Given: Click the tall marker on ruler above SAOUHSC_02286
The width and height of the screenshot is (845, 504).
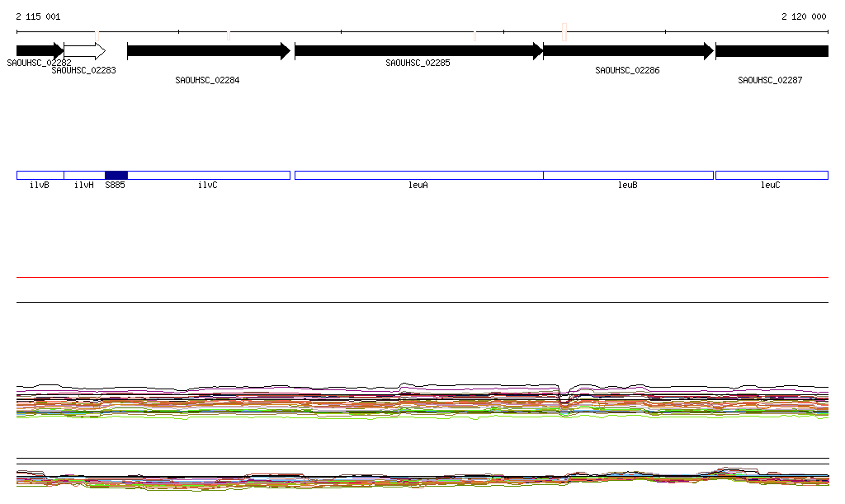Looking at the screenshot, I should pyautogui.click(x=564, y=31).
